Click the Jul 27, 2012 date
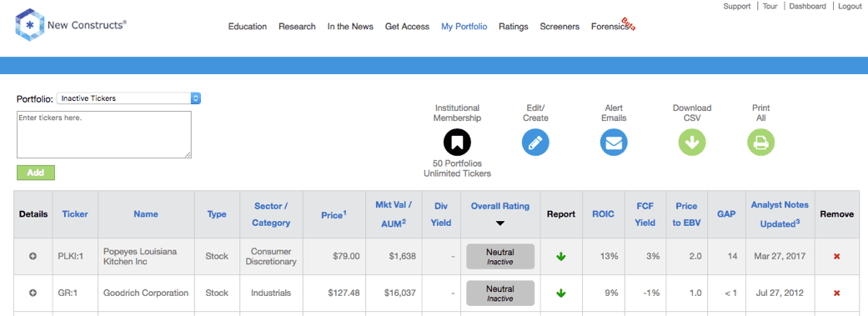 point(780,293)
